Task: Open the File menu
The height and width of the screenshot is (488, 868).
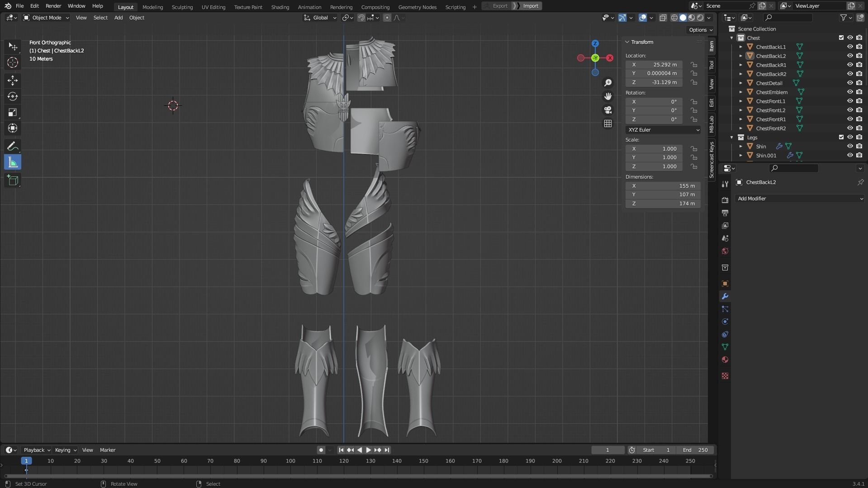Action: pyautogui.click(x=19, y=6)
